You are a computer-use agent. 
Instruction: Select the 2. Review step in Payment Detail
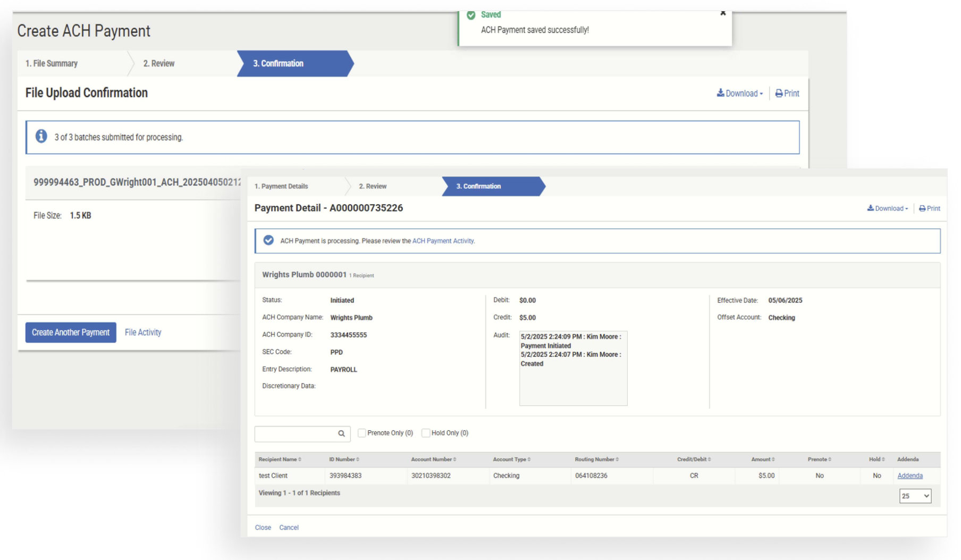[x=373, y=186]
